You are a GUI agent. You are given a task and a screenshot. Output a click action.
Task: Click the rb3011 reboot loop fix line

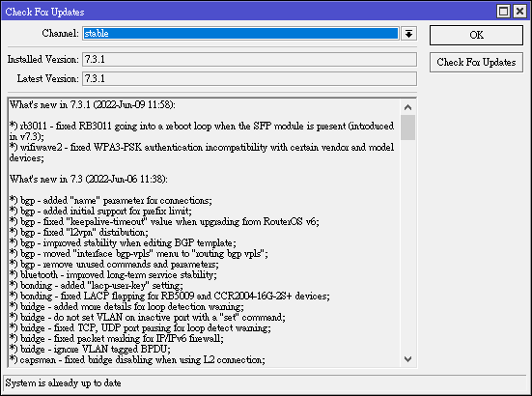point(202,131)
